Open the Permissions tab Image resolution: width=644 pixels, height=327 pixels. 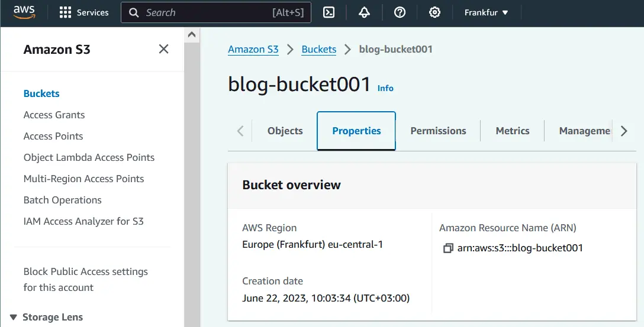coord(438,131)
